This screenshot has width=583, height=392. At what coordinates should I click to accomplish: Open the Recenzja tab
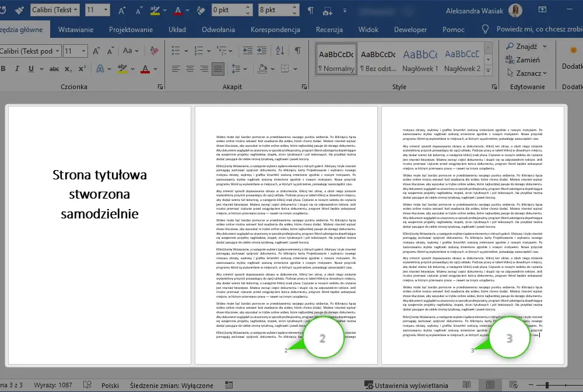click(x=329, y=30)
